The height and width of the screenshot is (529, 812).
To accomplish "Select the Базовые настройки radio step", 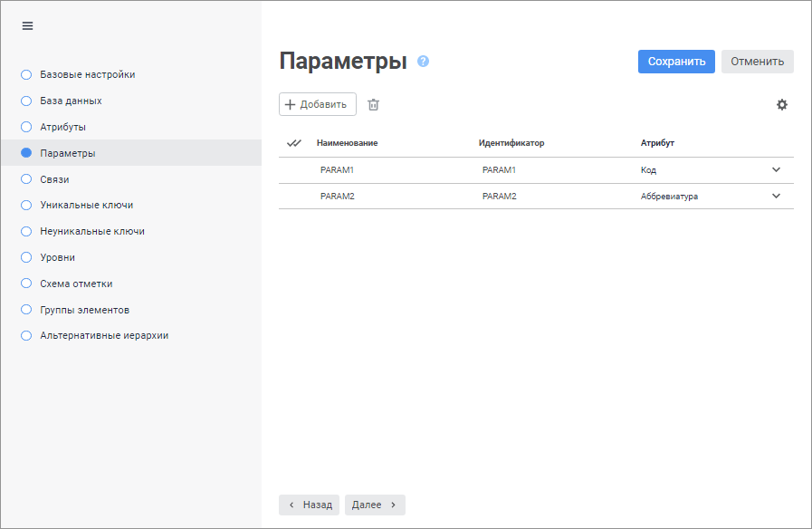I will click(x=26, y=74).
